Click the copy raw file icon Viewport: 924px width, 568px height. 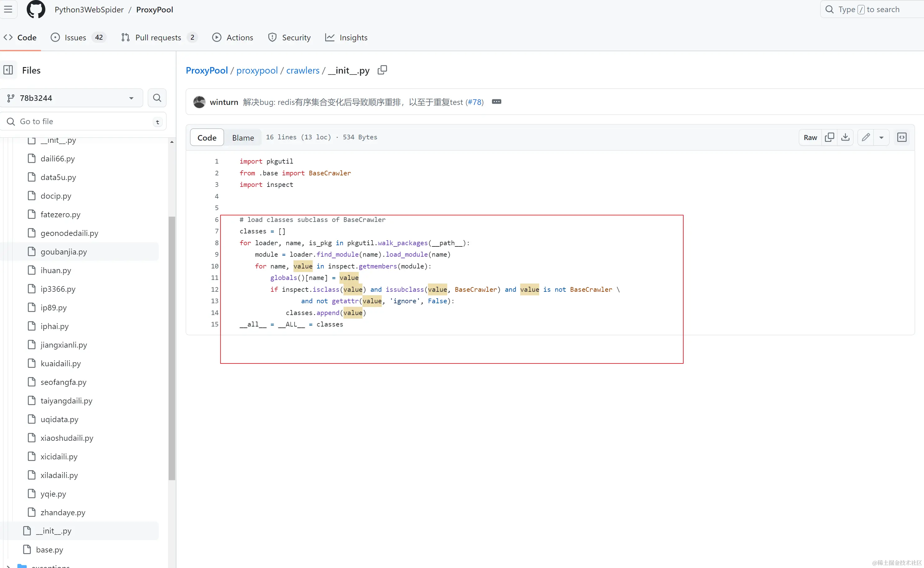pos(829,137)
